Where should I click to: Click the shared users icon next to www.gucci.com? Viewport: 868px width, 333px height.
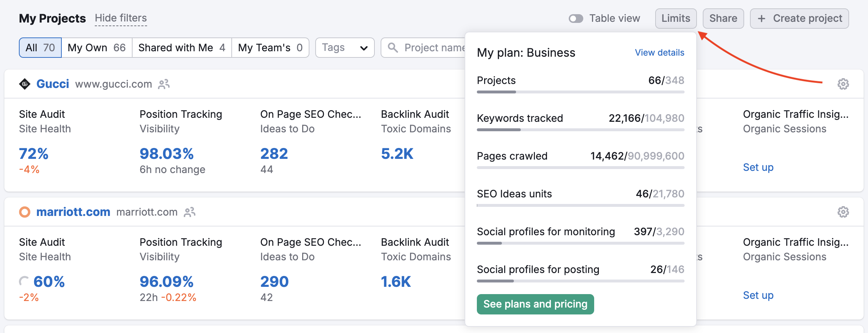pyautogui.click(x=164, y=84)
